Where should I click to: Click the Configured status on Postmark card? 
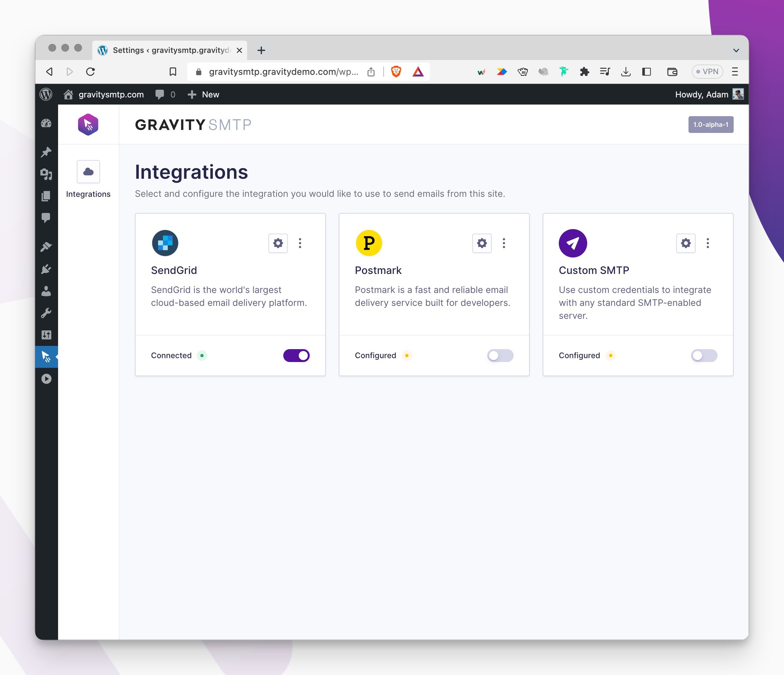pyautogui.click(x=375, y=355)
